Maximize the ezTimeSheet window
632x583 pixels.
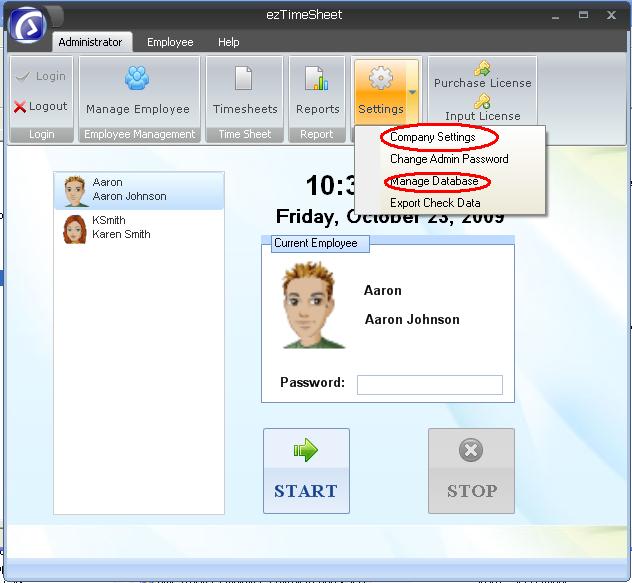point(583,15)
